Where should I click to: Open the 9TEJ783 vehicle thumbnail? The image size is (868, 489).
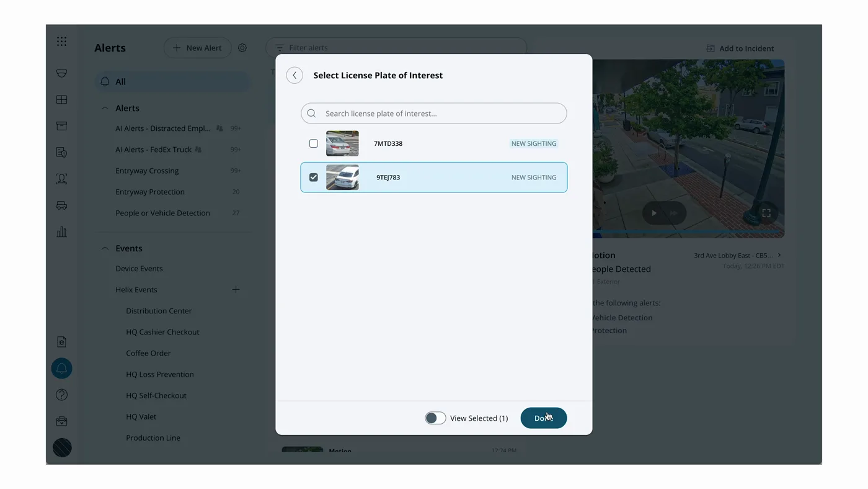pos(342,177)
